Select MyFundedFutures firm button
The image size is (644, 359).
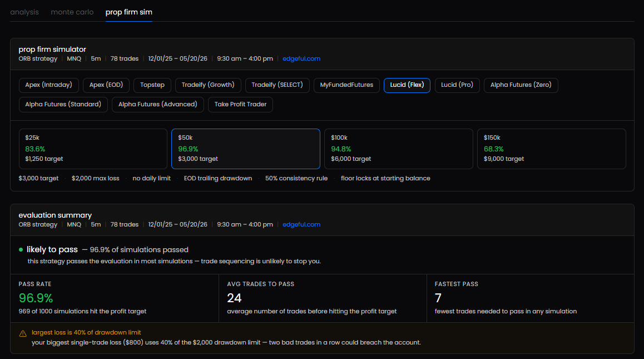[x=346, y=85]
